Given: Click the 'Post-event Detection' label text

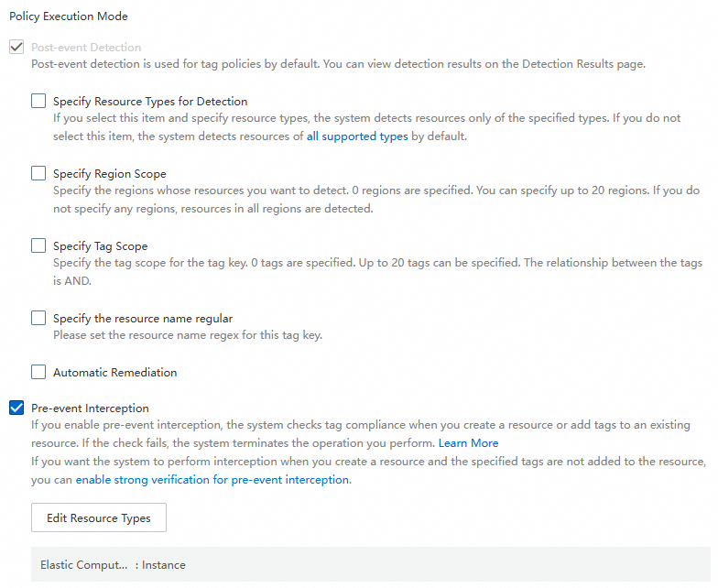Looking at the screenshot, I should click(86, 48).
